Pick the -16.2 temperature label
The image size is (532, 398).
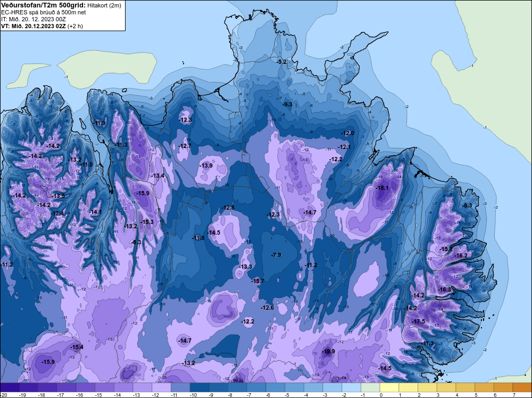(x=461, y=255)
